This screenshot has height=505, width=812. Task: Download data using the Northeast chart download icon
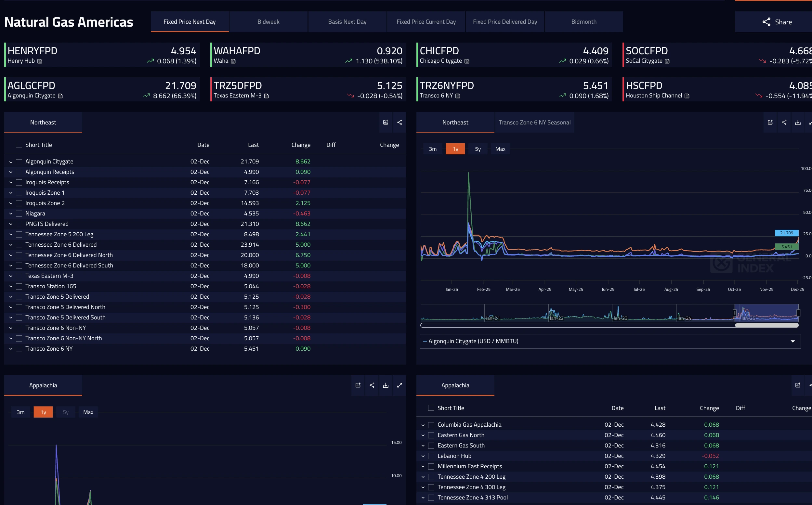point(798,122)
